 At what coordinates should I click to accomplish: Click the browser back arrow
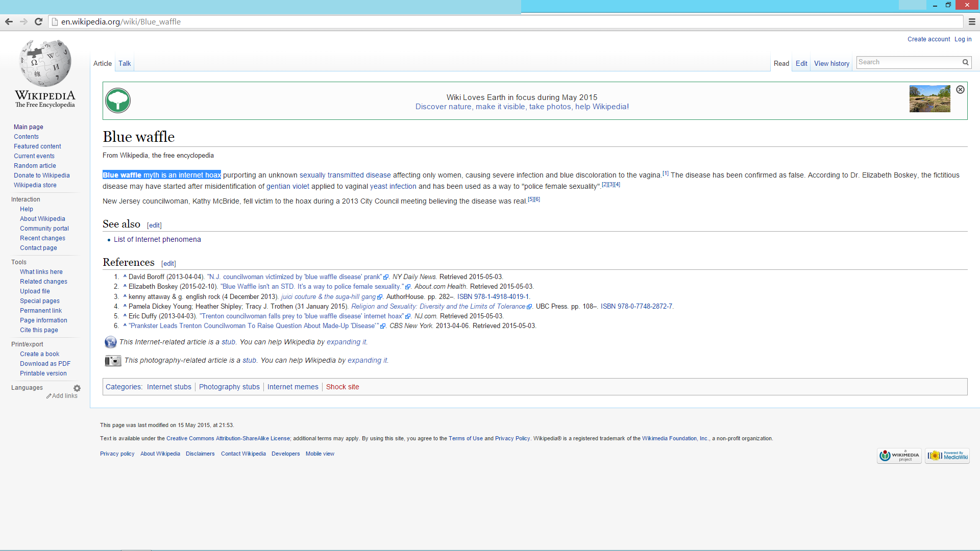[9, 21]
